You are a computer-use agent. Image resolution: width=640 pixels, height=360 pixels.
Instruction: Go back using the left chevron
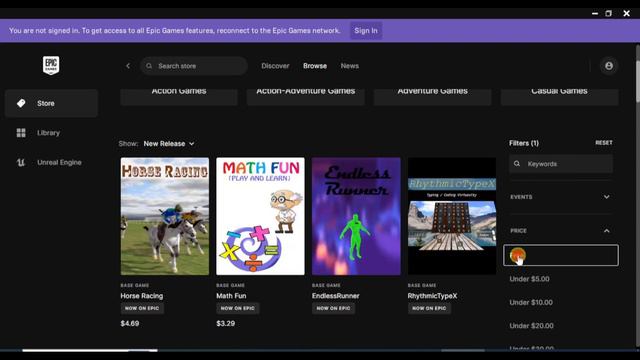[x=128, y=66]
